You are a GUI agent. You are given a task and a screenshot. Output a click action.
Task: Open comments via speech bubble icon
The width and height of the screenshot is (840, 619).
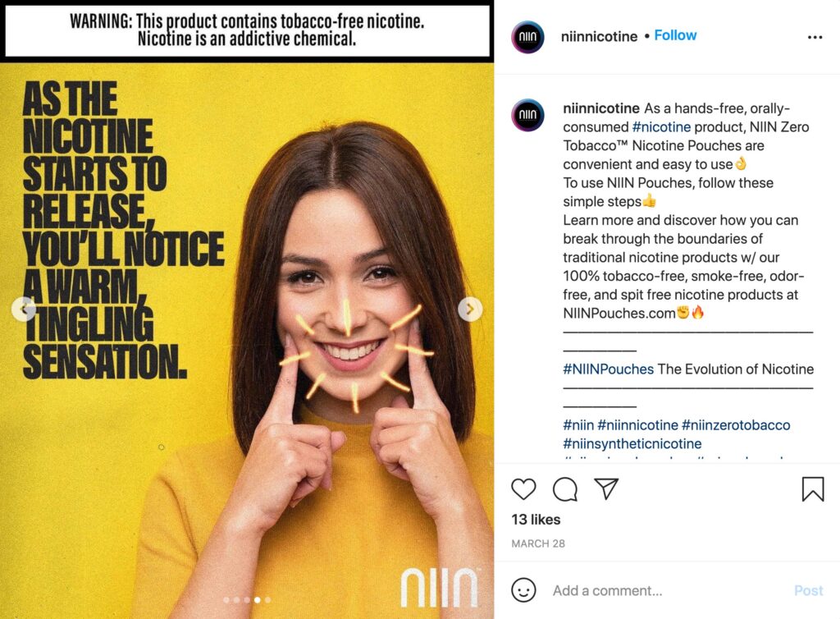564,488
